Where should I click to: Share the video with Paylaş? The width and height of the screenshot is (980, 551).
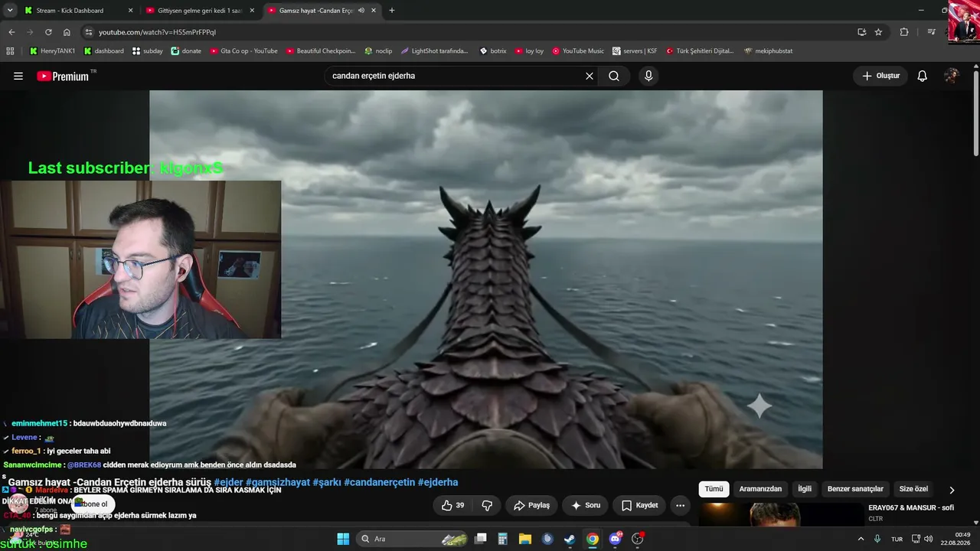pos(531,505)
